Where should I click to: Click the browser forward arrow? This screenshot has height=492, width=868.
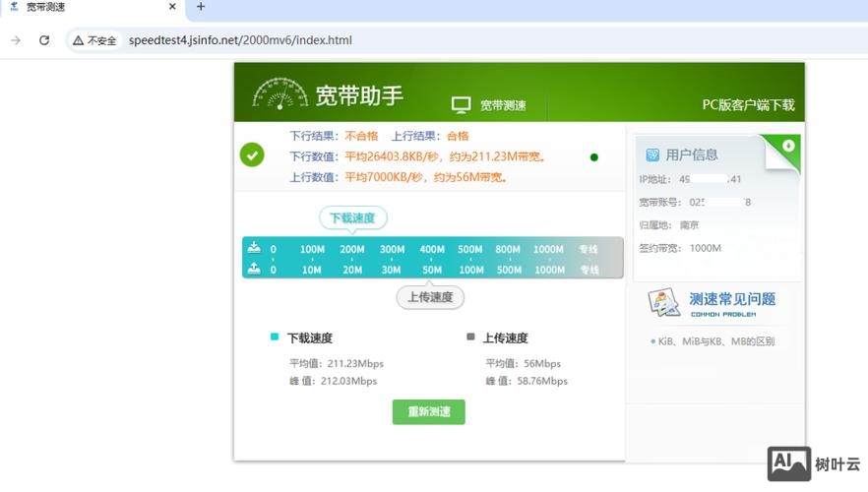pos(16,40)
